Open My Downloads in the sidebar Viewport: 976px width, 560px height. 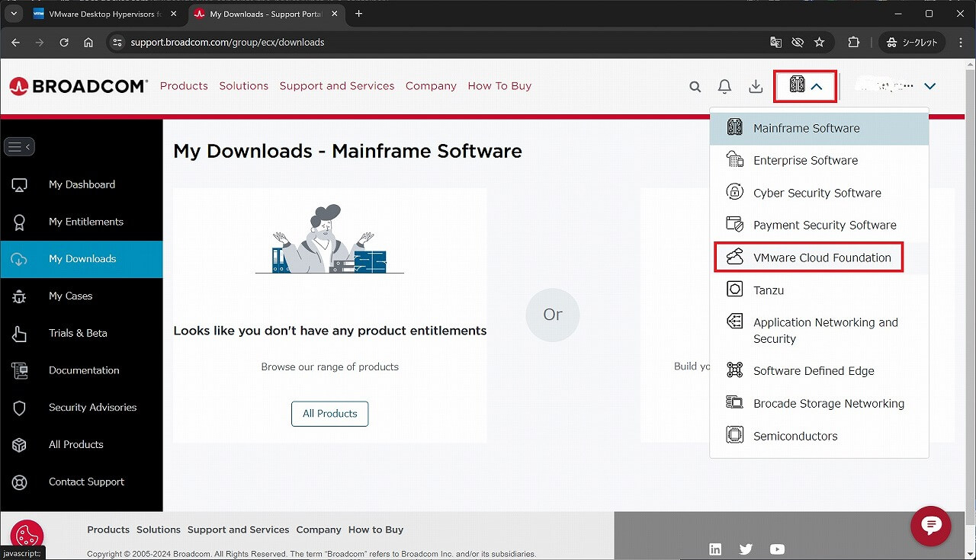coord(82,259)
